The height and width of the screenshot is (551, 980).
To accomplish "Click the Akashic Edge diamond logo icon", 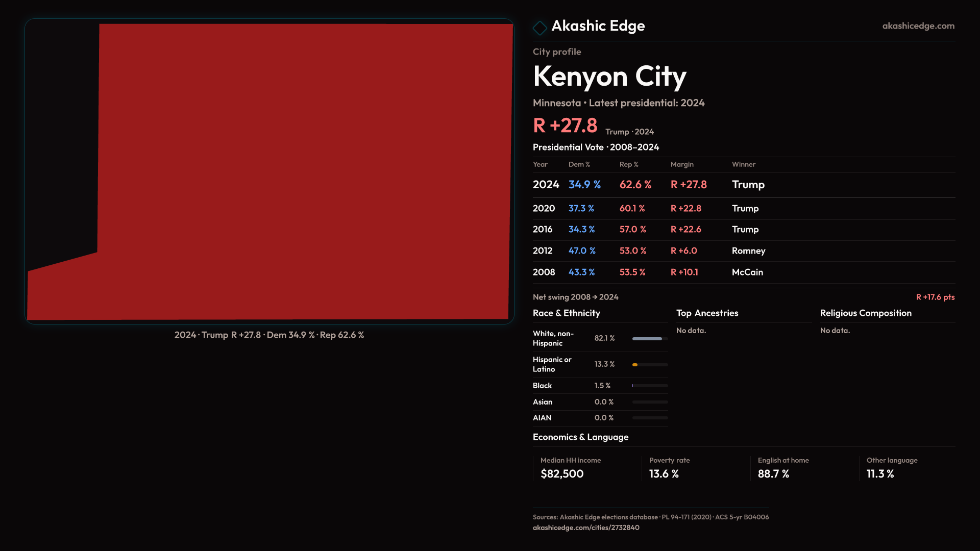I will [x=540, y=28].
